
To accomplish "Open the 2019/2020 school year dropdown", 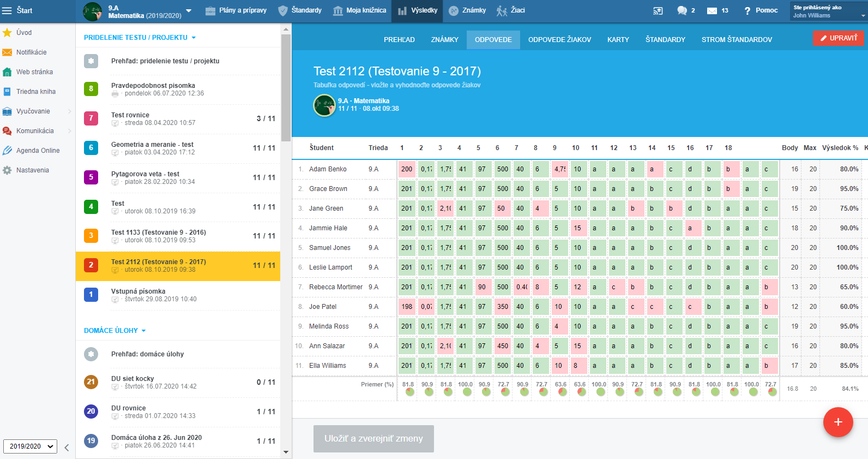I will coord(31,446).
